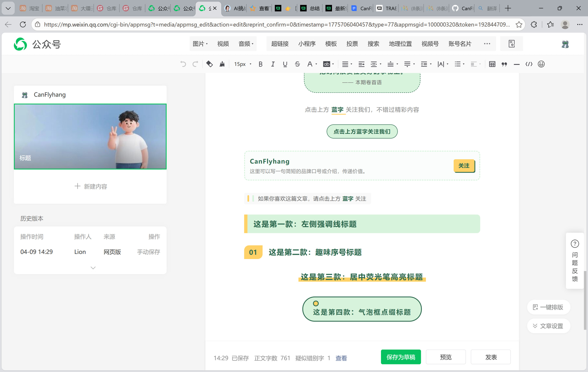Toggle underline formatting
This screenshot has width=588, height=372.
[285, 64]
